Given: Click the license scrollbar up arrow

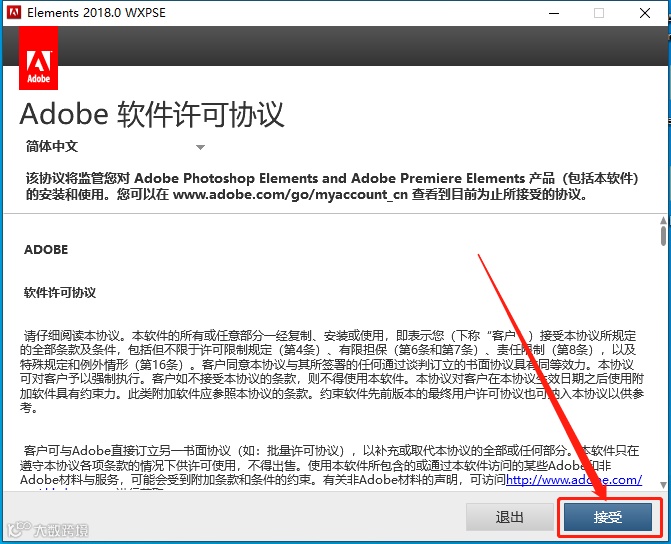Looking at the screenshot, I should click(x=663, y=221).
